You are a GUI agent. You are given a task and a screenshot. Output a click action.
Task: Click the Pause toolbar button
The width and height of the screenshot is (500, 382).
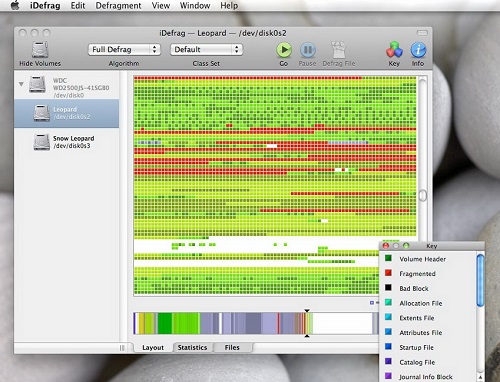tap(307, 50)
